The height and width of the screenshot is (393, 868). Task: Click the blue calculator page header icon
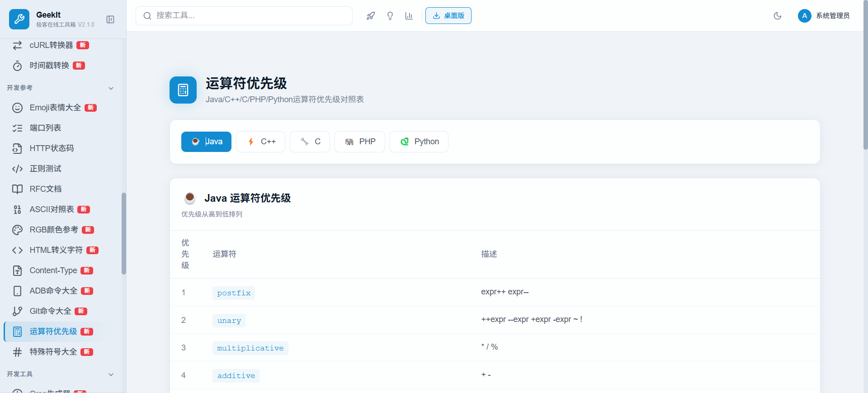(183, 90)
